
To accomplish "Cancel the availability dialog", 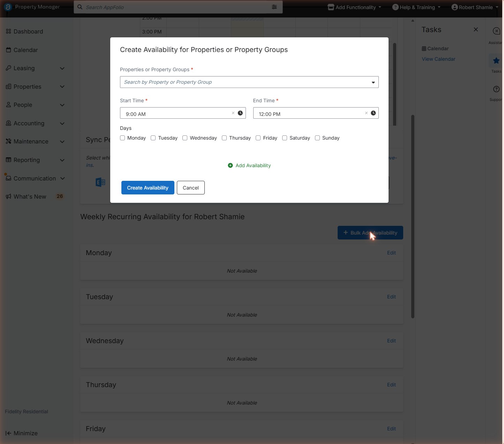I will tap(191, 188).
